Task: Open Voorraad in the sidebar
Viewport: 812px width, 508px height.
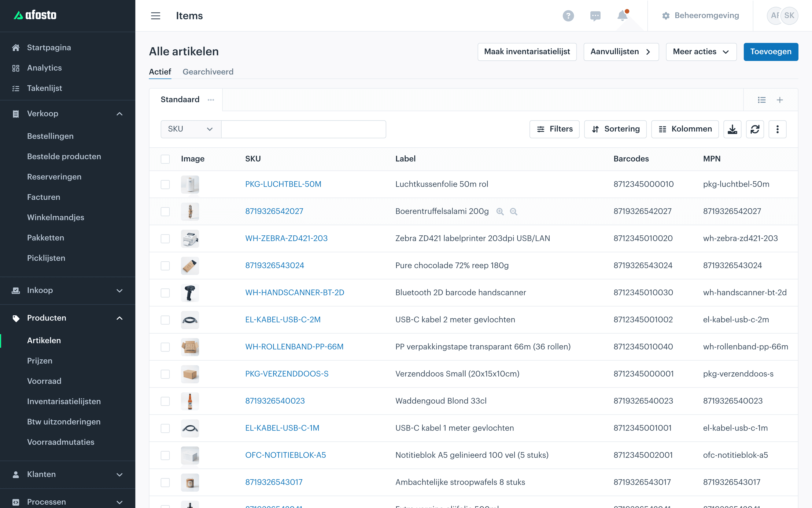Action: coord(44,381)
